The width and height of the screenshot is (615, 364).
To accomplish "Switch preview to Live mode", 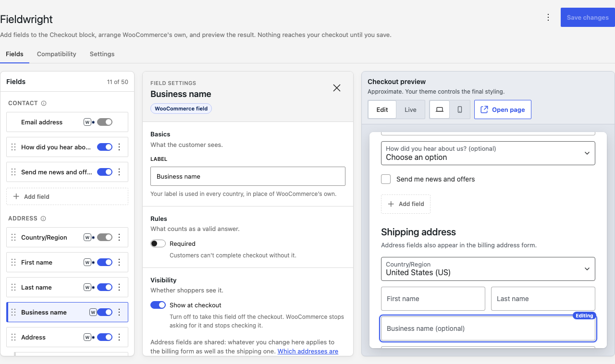I will [410, 109].
